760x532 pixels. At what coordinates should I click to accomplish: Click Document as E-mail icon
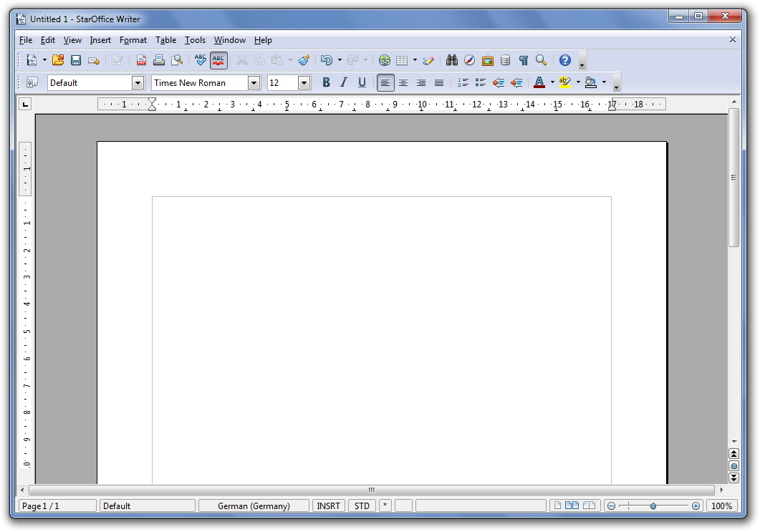94,60
